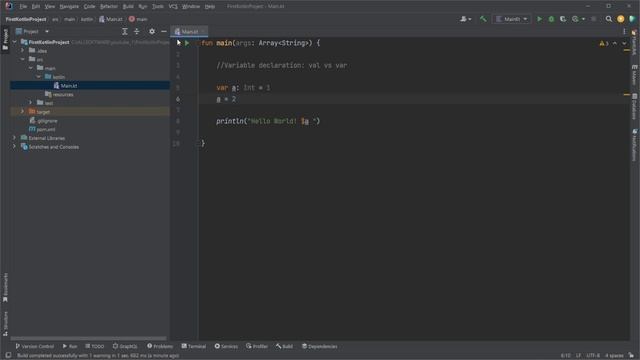Image resolution: width=640 pixels, height=360 pixels.
Task: Go to previous highlighted problem arrow
Action: click(615, 43)
